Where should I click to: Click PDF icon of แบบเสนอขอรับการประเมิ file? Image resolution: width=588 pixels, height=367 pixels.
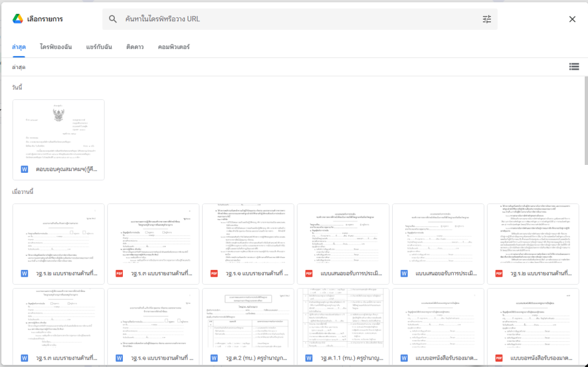pos(309,273)
